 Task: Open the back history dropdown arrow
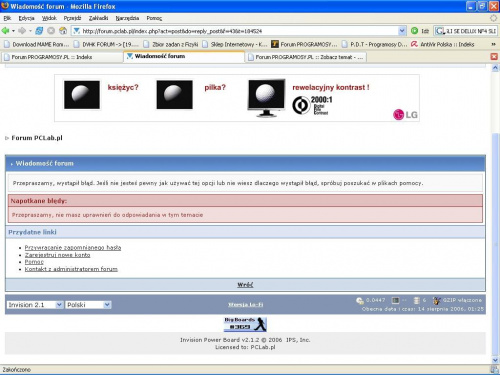pyautogui.click(x=13, y=31)
